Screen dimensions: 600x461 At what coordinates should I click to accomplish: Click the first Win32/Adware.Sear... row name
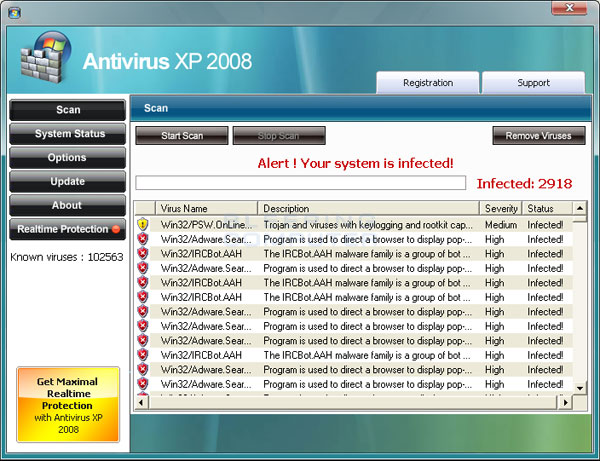(206, 239)
